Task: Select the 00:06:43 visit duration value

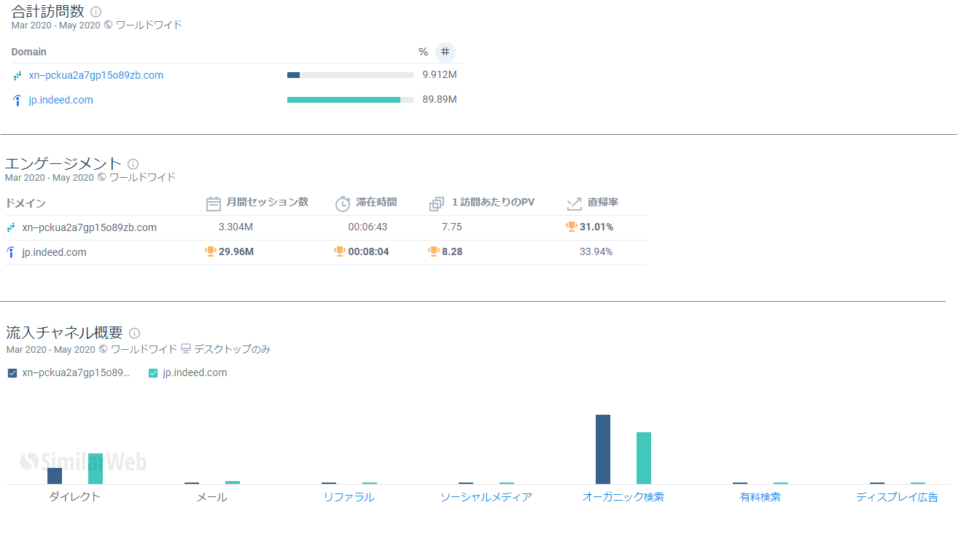Action: tap(367, 227)
